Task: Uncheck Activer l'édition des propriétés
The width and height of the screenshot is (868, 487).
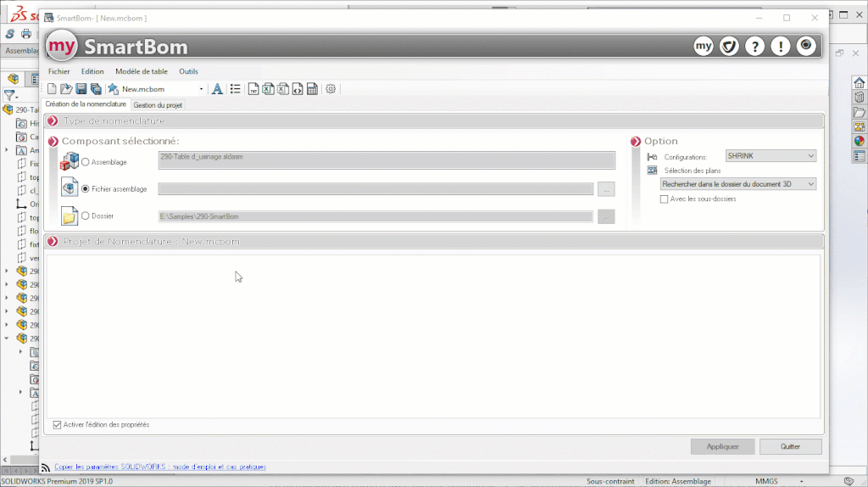Action: pyautogui.click(x=57, y=425)
